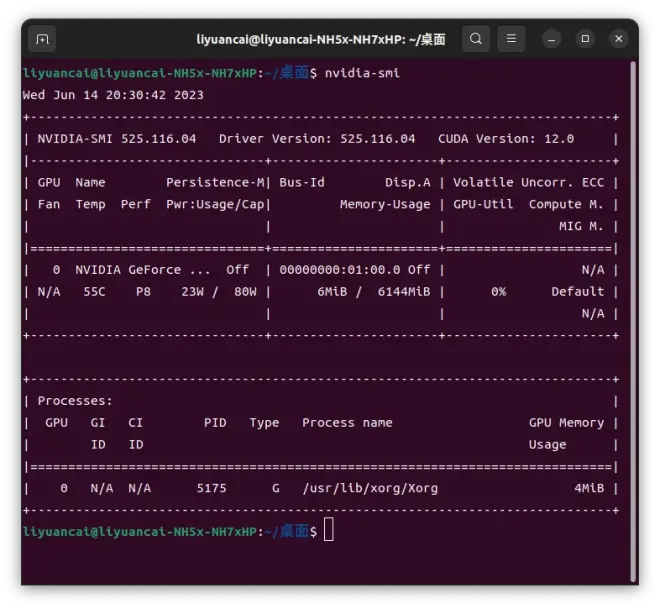Open a new terminal tab icon

(42, 39)
